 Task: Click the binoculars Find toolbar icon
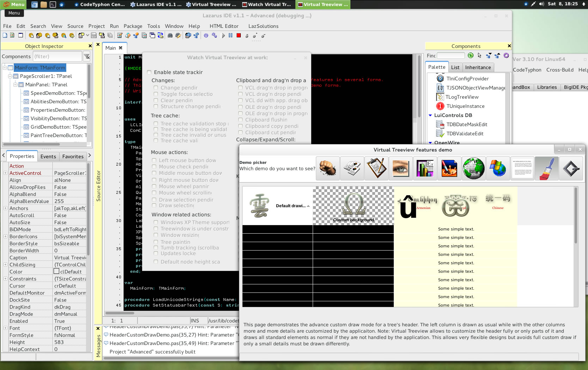170,35
